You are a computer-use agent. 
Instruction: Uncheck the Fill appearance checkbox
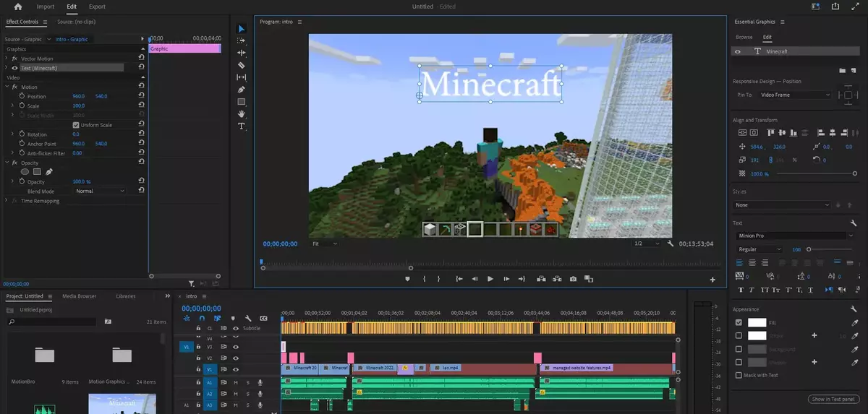(739, 323)
